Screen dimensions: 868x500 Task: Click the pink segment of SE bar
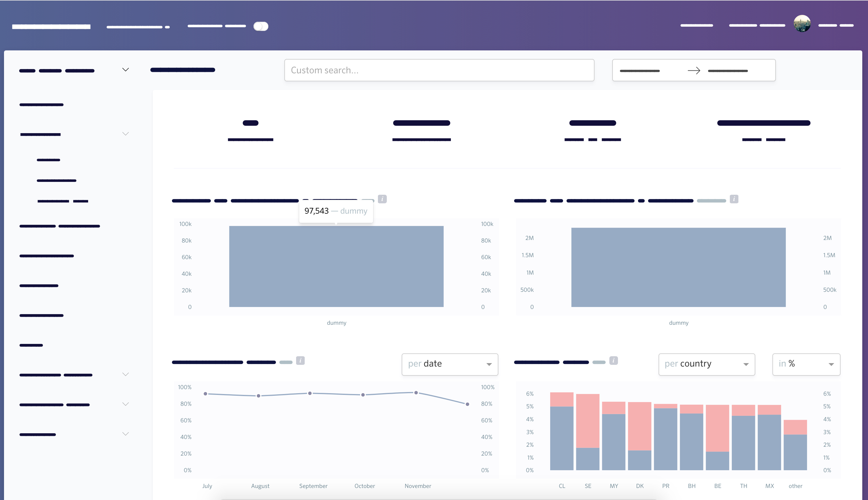coord(587,421)
